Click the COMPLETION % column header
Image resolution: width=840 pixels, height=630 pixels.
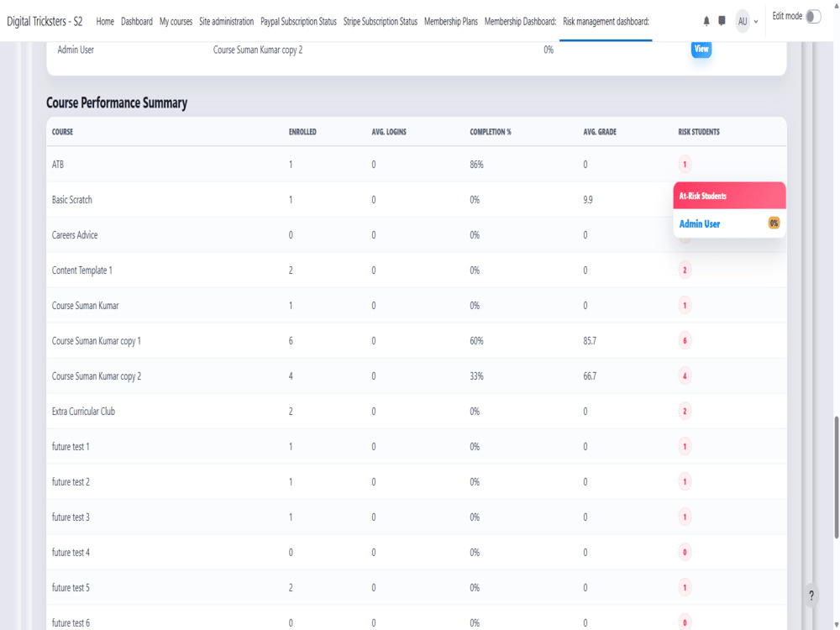point(491,132)
